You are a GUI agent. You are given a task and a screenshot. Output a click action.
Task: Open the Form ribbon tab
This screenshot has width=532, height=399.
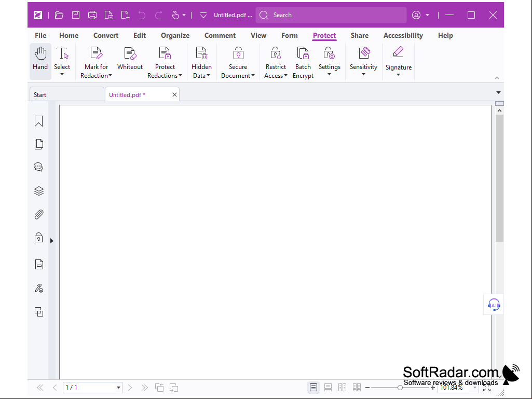290,35
